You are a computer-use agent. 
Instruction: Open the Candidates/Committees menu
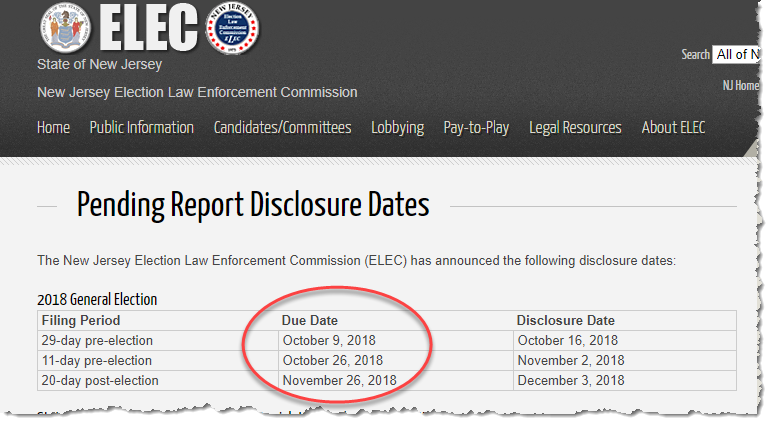click(282, 128)
